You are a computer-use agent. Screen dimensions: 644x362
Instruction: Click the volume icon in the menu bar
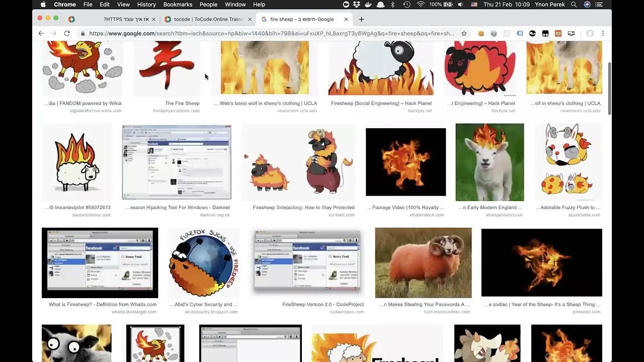tap(460, 5)
